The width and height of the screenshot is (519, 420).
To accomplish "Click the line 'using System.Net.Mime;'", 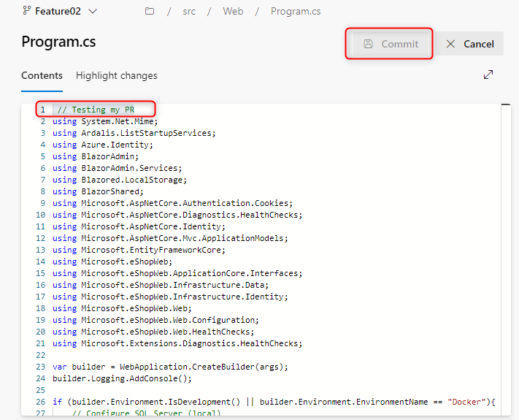I will click(105, 121).
